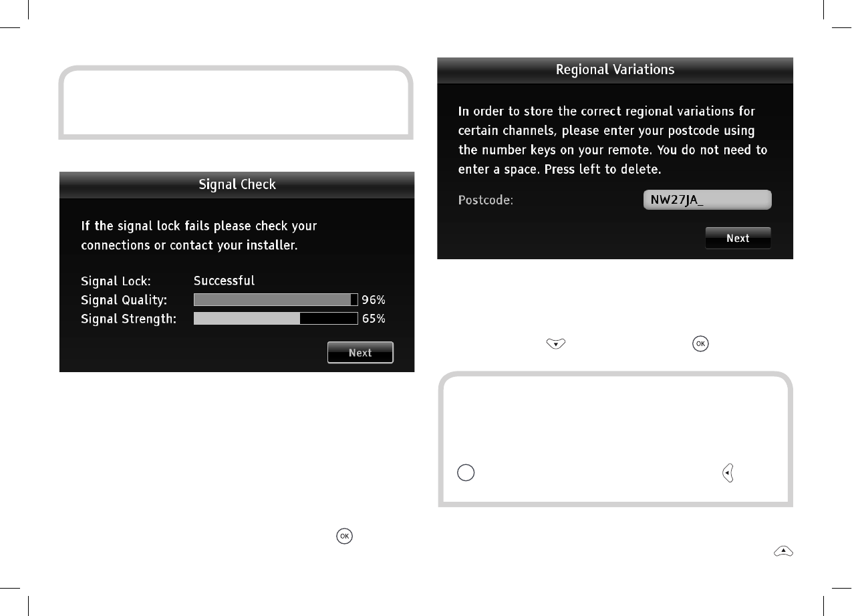The image size is (852, 616).
Task: Click the OK icon below Signal Check panel
Action: click(345, 536)
